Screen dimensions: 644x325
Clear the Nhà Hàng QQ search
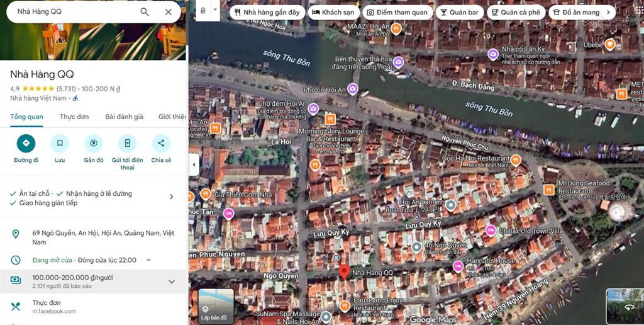169,12
